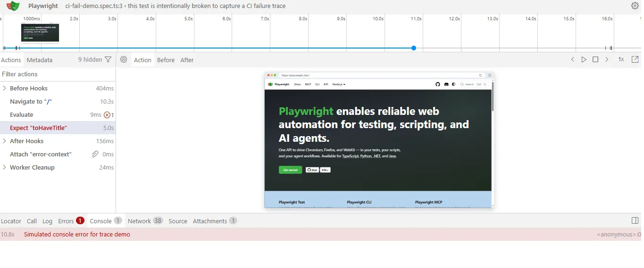Click the Docs link in snapshot navbar
Viewport: 644px width, 268px height.
(x=297, y=84)
